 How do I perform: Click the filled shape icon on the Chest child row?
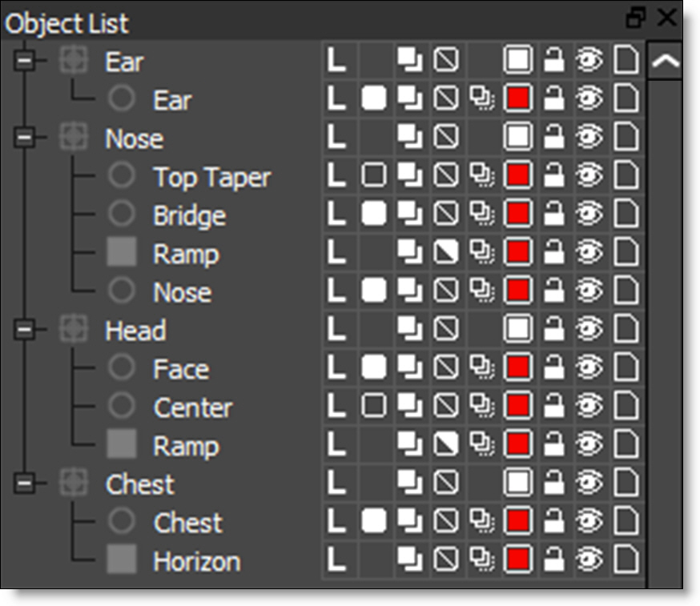tap(374, 521)
